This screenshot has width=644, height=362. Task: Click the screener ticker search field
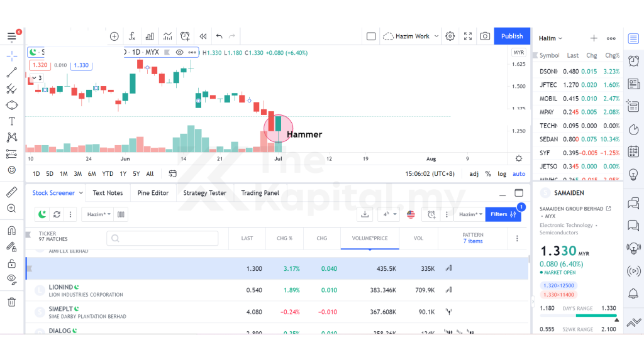click(162, 238)
